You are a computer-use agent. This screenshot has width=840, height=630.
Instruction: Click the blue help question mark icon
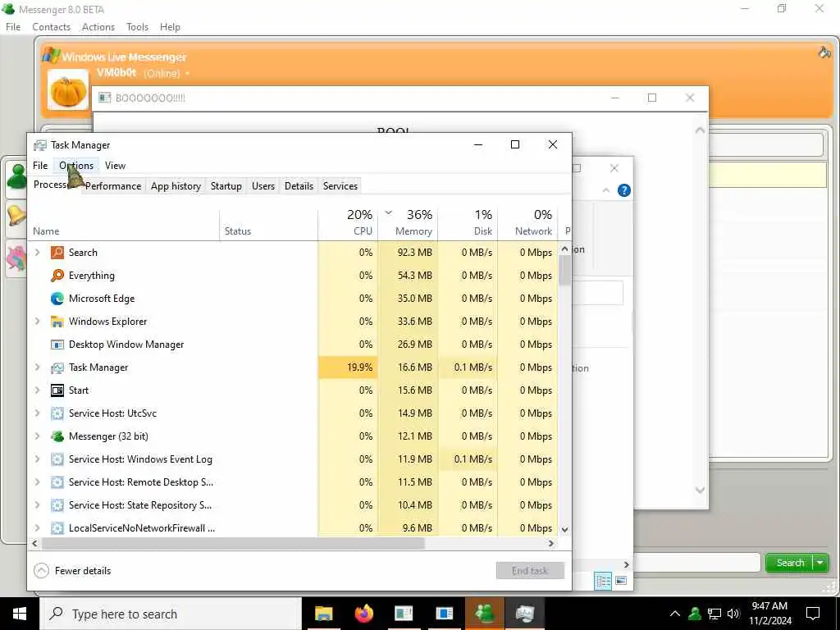point(624,190)
